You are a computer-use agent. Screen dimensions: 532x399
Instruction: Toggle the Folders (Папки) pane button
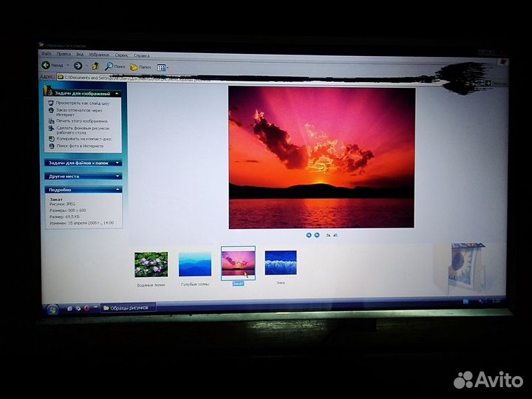click(x=140, y=67)
